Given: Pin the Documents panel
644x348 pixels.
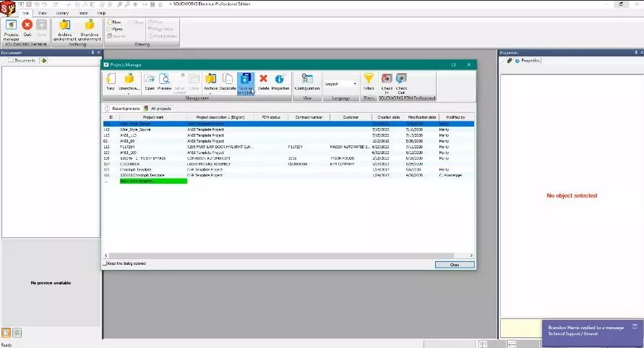Looking at the screenshot, I should [93, 53].
